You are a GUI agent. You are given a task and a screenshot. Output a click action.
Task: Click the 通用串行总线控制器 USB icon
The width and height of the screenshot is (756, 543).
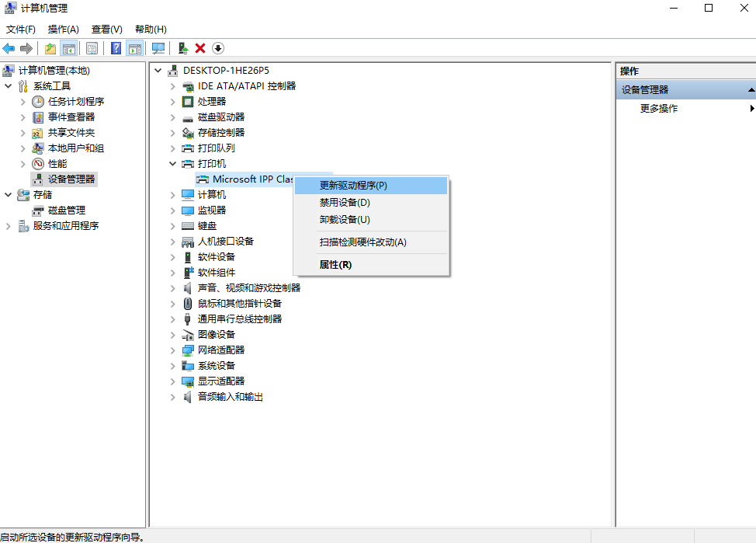(x=188, y=319)
